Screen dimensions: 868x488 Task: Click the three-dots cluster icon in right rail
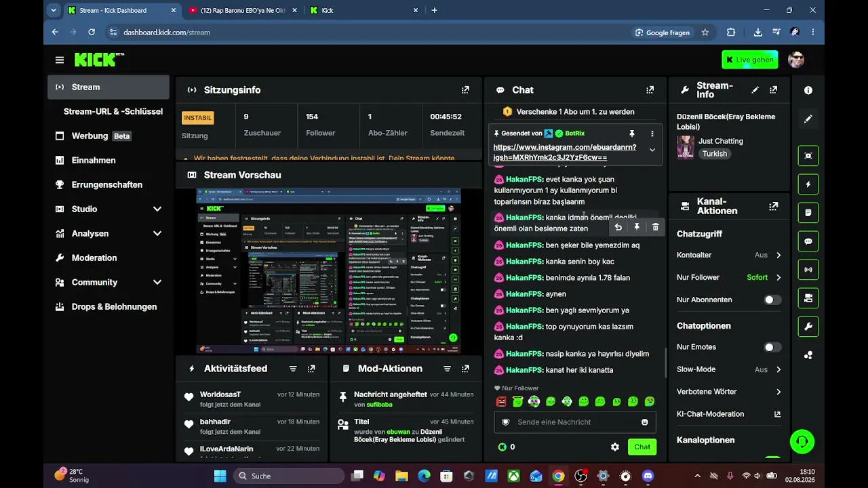point(808,355)
